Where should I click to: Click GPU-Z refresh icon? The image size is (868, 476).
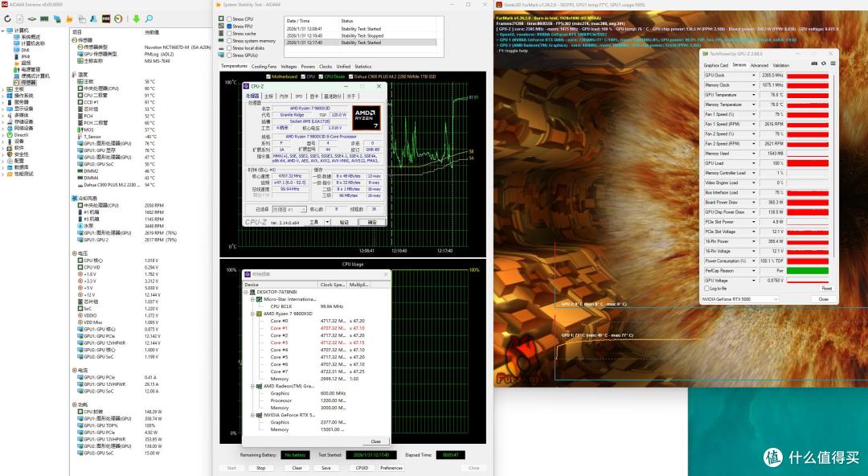(823, 64)
